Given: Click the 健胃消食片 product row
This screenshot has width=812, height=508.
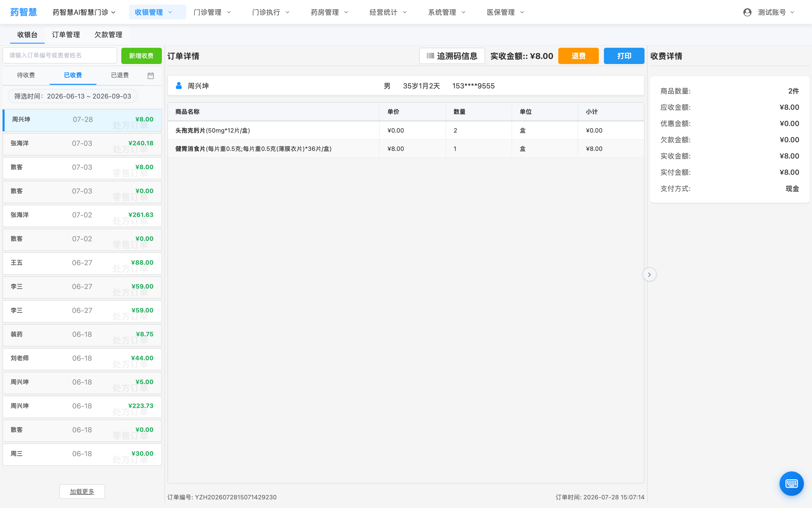Looking at the screenshot, I should pyautogui.click(x=406, y=149).
